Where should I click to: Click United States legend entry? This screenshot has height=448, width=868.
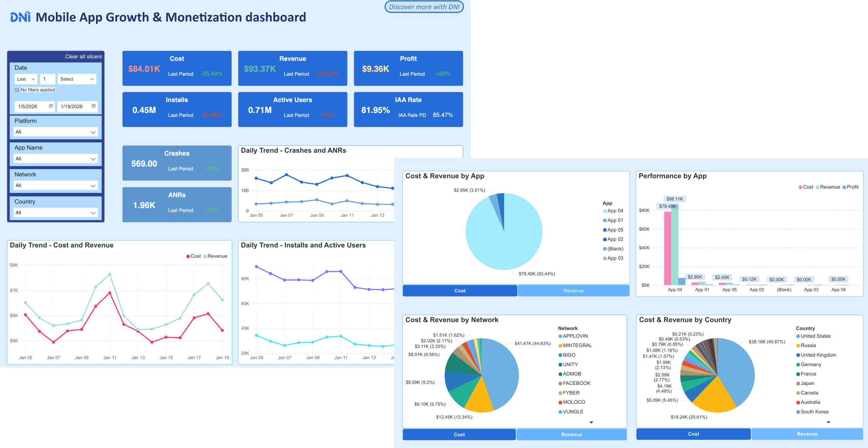pyautogui.click(x=813, y=336)
